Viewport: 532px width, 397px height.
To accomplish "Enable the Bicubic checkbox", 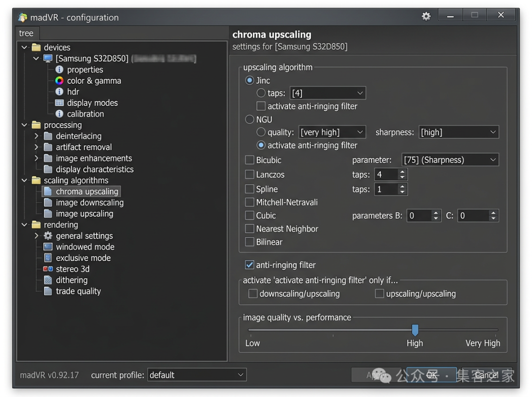I will pyautogui.click(x=250, y=160).
